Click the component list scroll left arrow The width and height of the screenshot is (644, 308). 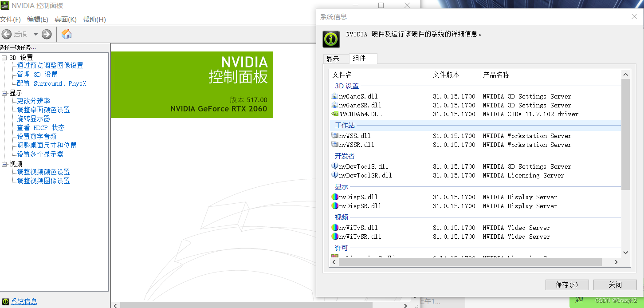(x=334, y=262)
